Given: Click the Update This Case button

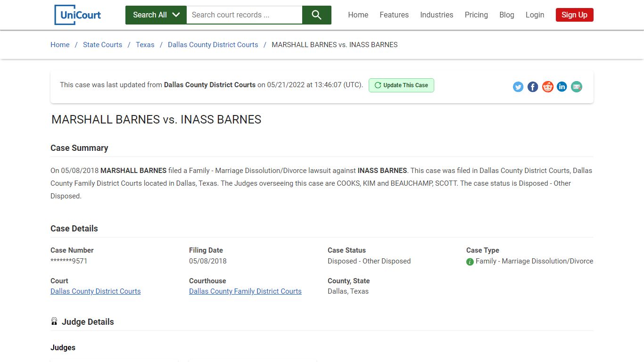Looking at the screenshot, I should (401, 85).
